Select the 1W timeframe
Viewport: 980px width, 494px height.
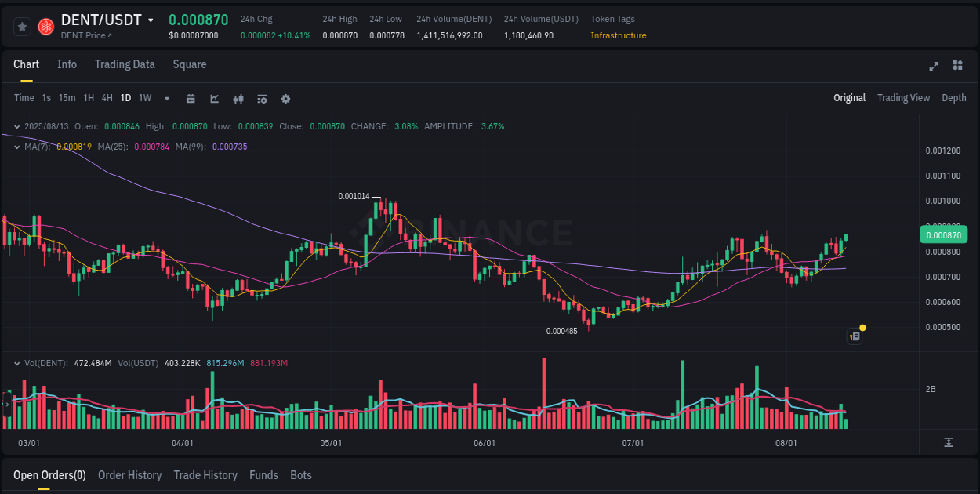coord(143,98)
